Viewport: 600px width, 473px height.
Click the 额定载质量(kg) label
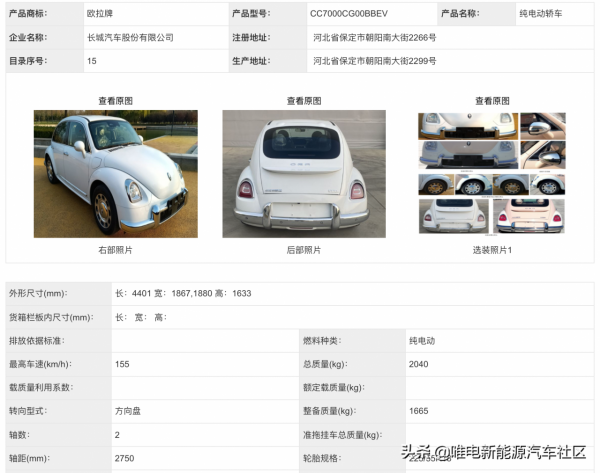click(x=334, y=387)
